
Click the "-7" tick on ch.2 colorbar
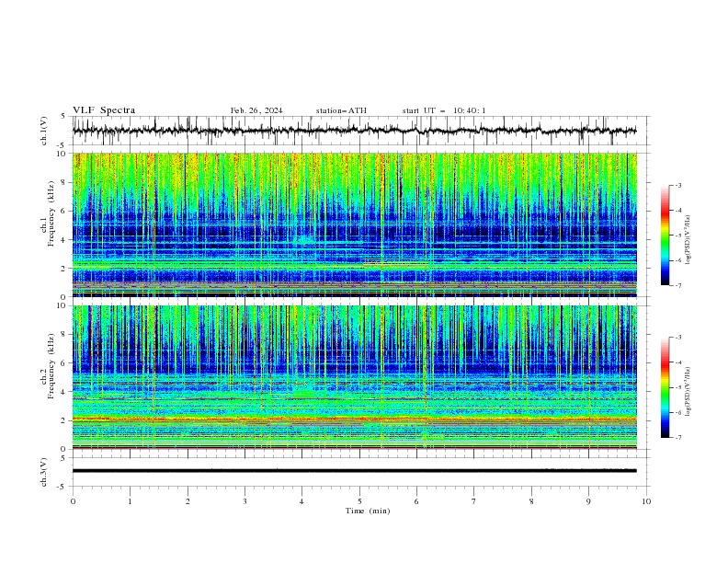pos(678,438)
